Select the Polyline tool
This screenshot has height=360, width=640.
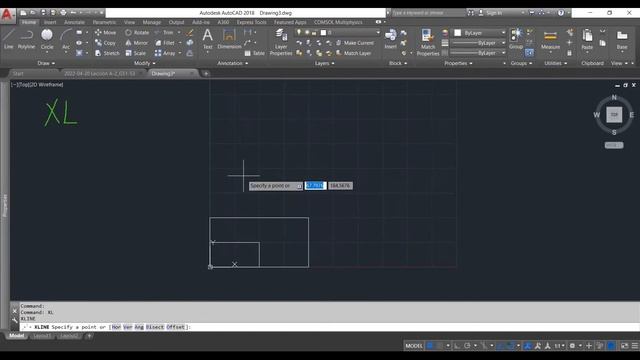pos(27,40)
